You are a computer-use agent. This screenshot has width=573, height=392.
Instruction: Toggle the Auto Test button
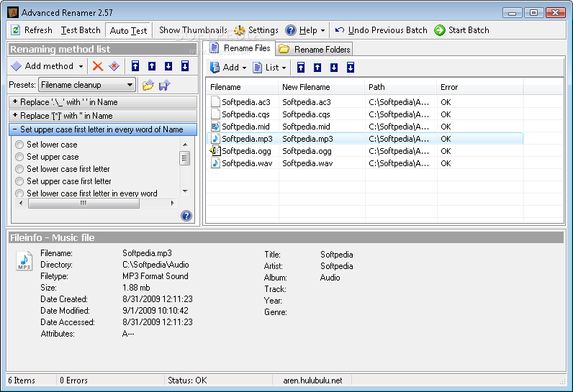128,30
